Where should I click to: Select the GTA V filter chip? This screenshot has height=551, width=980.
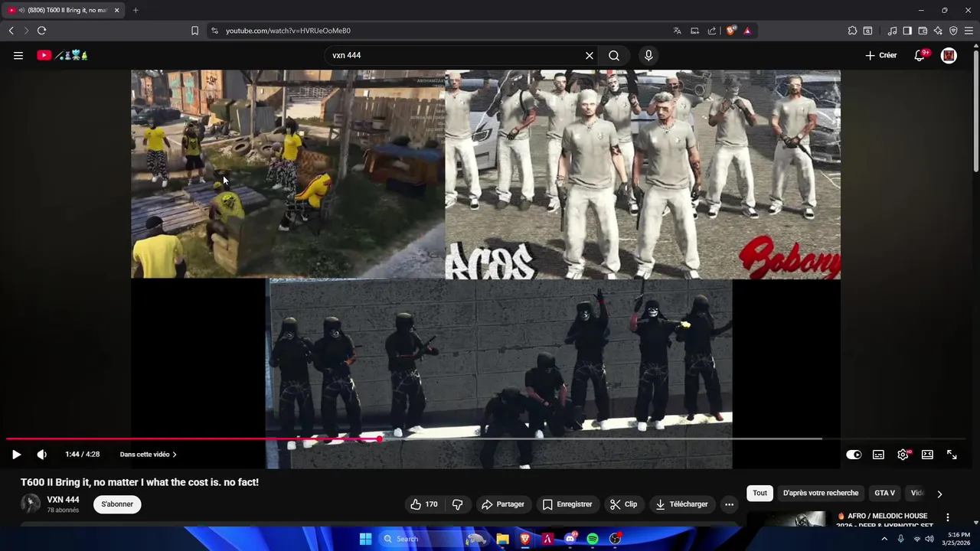[884, 493]
